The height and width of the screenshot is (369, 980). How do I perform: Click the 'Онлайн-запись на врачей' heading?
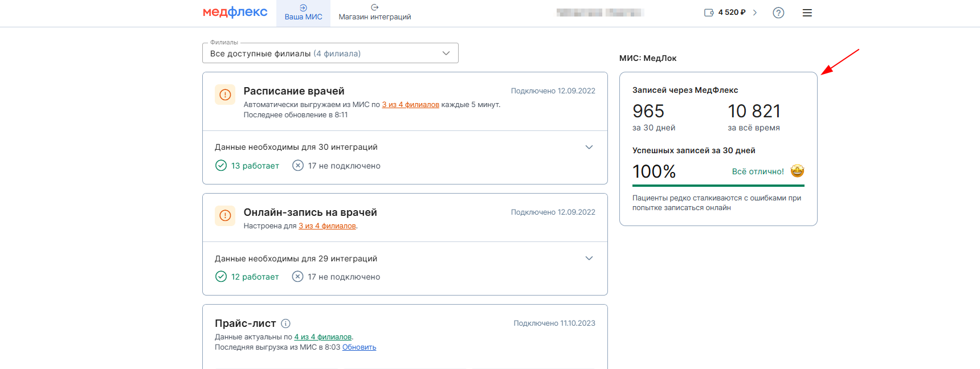[x=311, y=212]
